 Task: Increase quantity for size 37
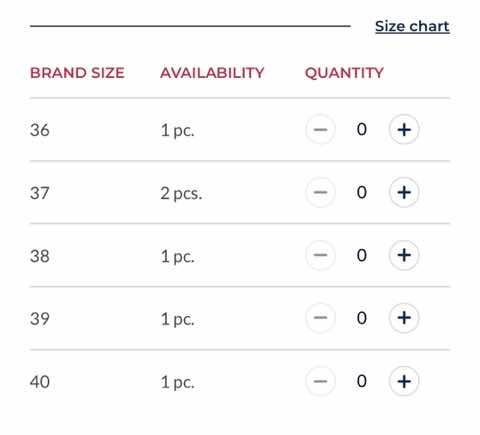tap(404, 192)
